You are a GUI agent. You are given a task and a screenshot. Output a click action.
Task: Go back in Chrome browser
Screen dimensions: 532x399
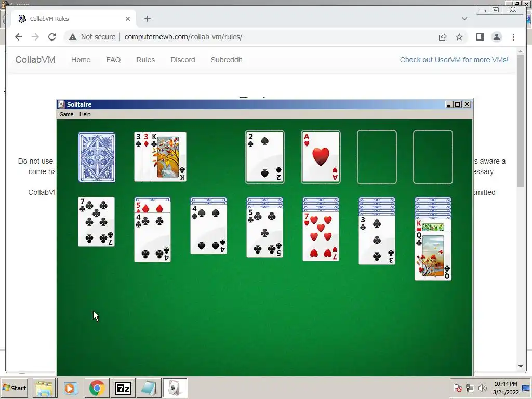[19, 37]
